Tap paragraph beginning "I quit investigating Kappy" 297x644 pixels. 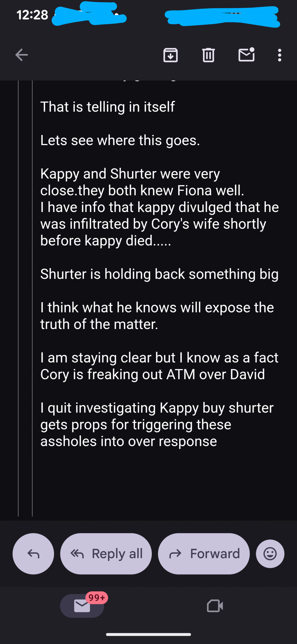coord(157,424)
